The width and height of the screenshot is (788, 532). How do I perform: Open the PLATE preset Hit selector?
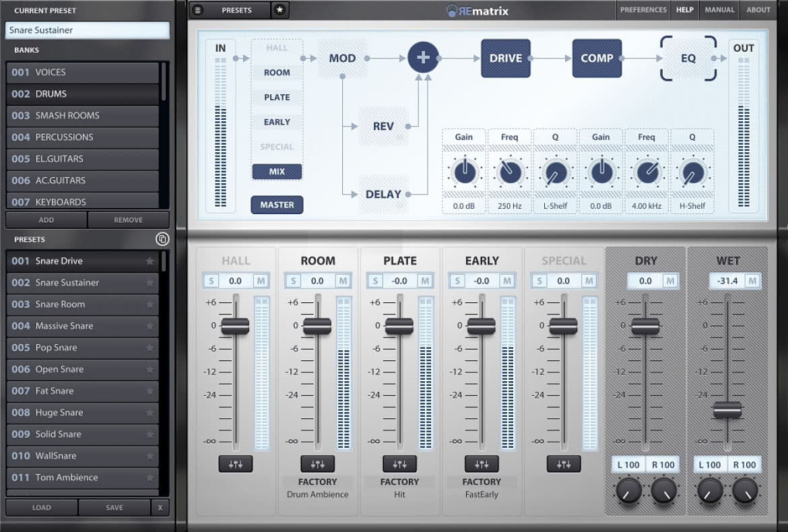tap(399, 494)
